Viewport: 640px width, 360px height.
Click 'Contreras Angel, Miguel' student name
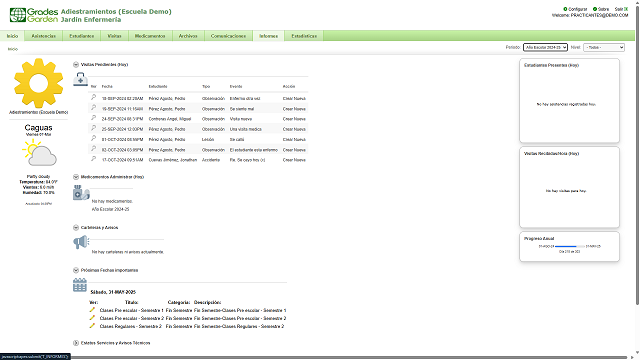coord(170,119)
